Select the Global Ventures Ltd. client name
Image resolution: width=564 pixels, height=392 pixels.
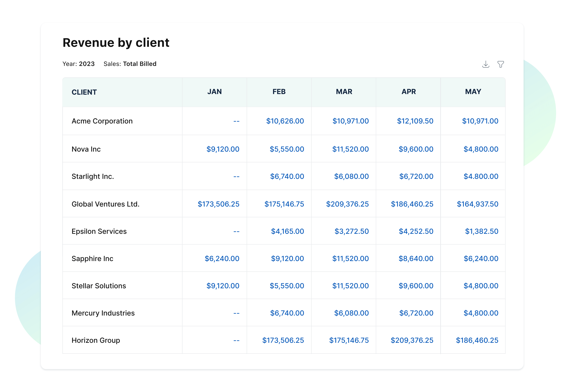tap(106, 204)
